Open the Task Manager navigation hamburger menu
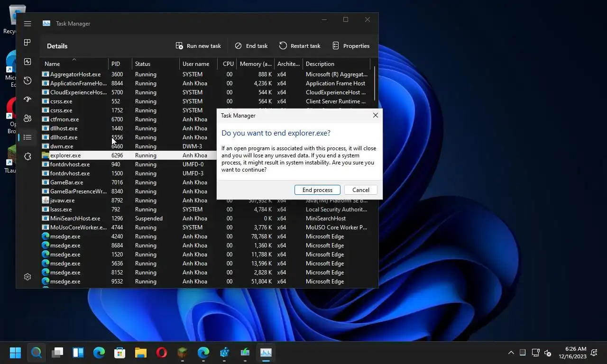Image resolution: width=607 pixels, height=364 pixels. click(x=28, y=24)
